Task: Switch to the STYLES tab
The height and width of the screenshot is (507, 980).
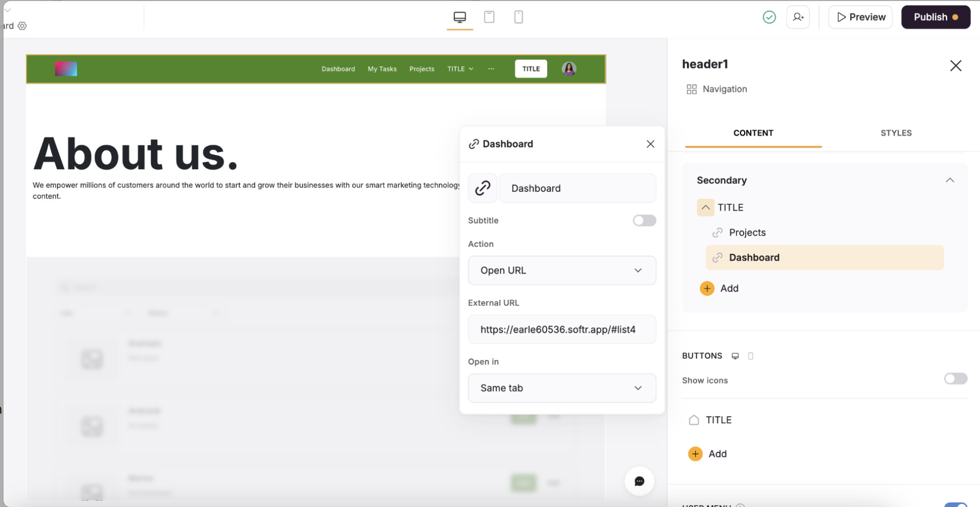Action: [x=896, y=133]
